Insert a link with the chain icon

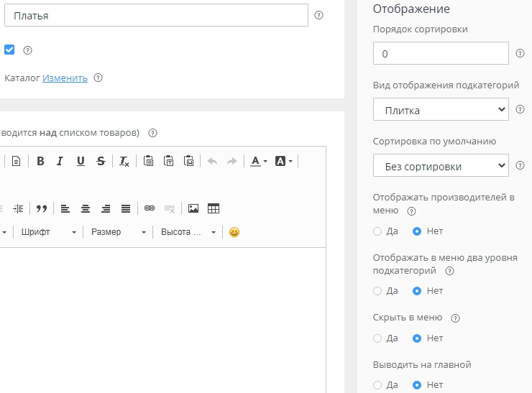(150, 208)
